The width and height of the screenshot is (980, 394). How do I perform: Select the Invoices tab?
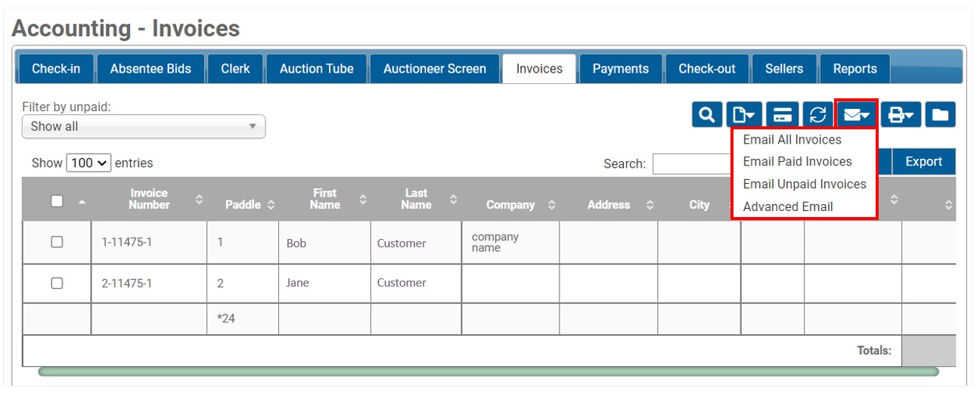tap(539, 69)
